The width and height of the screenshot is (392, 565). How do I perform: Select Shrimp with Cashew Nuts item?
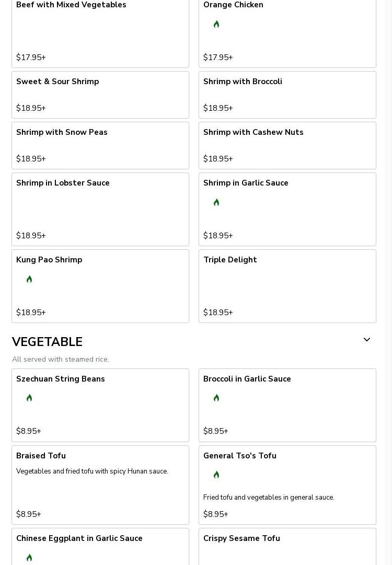pos(287,145)
